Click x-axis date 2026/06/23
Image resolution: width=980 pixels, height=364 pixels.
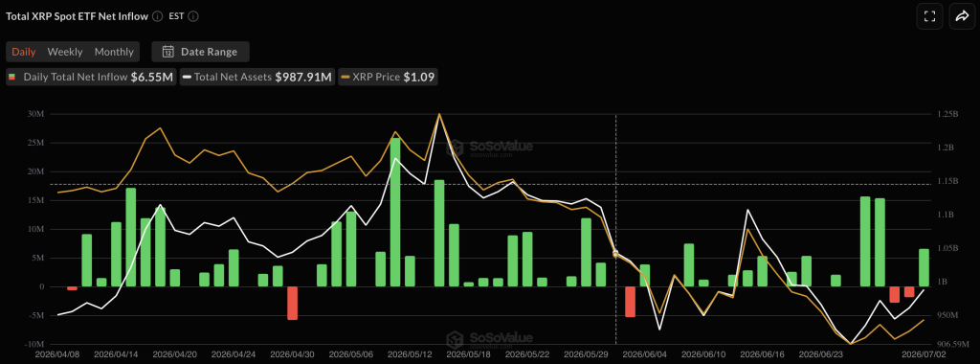[820, 353]
